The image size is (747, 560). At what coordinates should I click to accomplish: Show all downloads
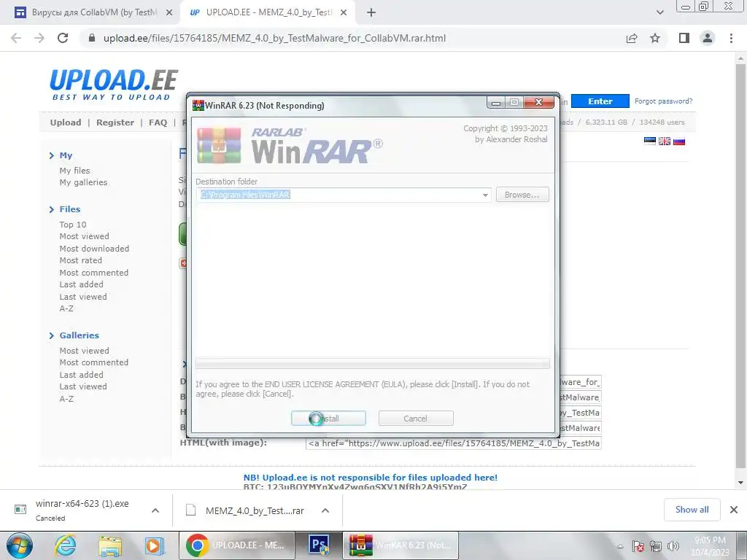692,510
